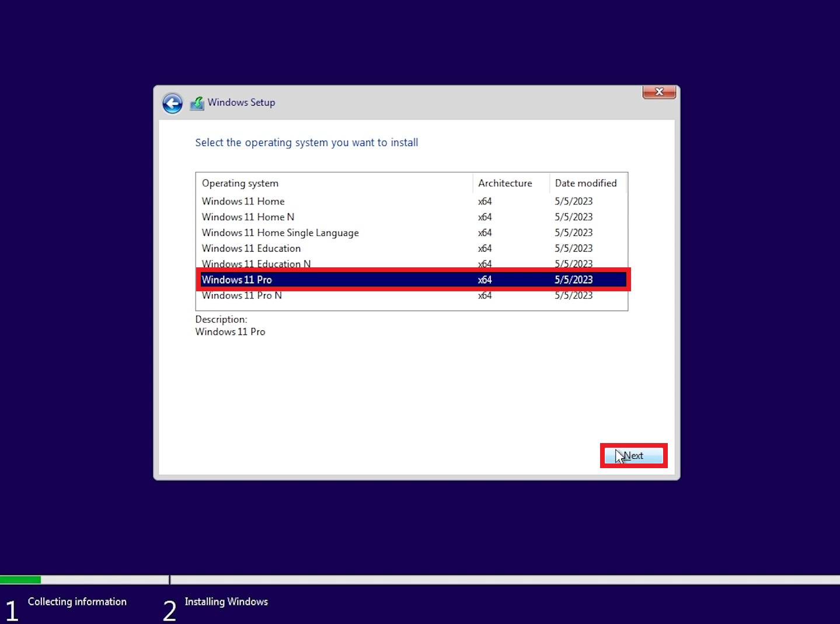Click the Next button
The height and width of the screenshot is (624, 840).
point(633,455)
